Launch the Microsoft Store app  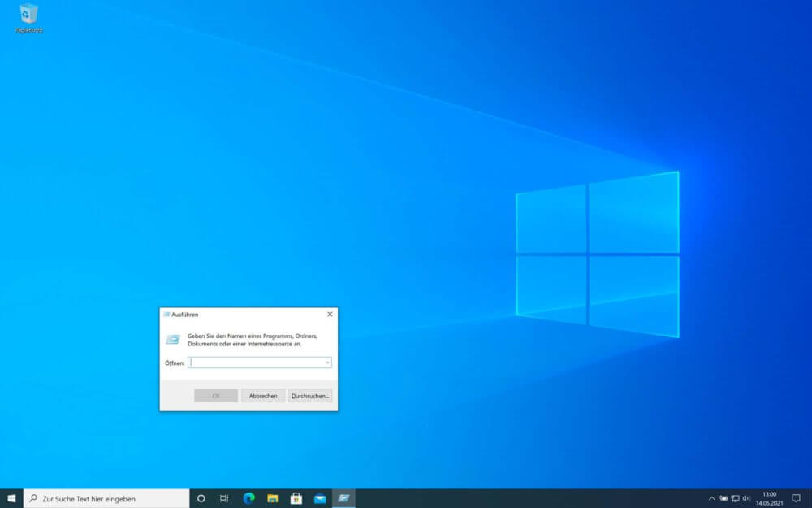click(x=297, y=498)
